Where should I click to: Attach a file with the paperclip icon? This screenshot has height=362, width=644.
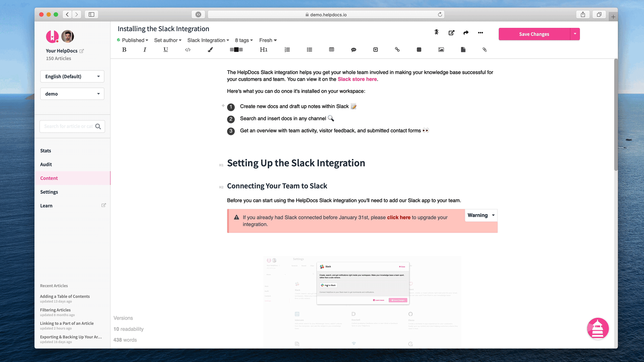485,50
